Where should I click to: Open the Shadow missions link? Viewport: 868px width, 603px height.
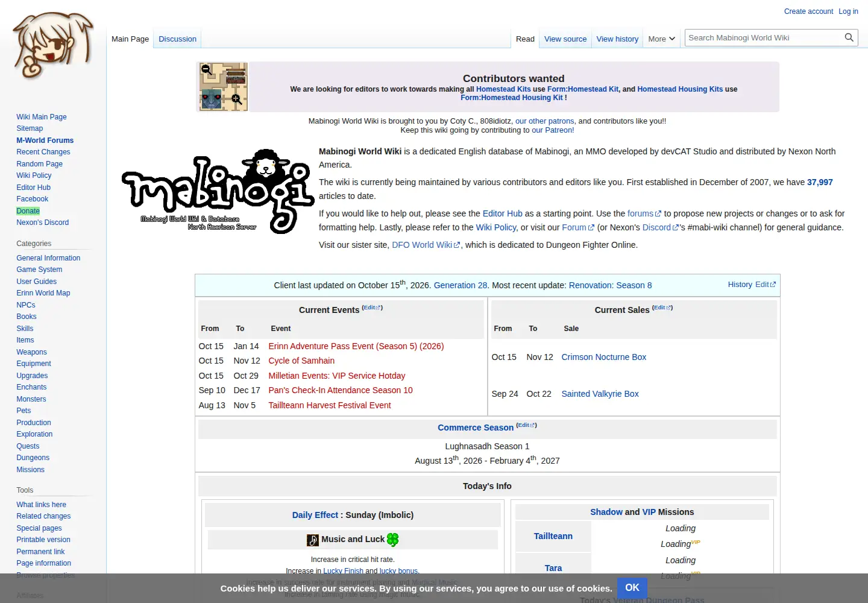(x=606, y=512)
